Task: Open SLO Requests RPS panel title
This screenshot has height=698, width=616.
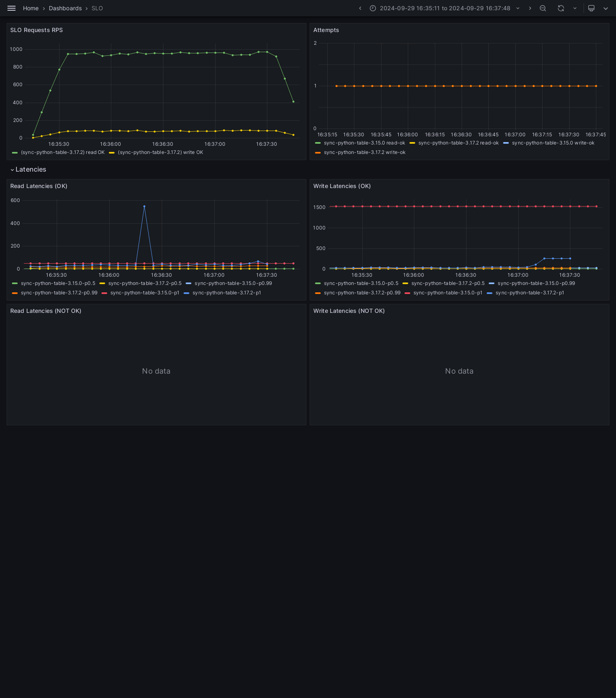Action: pyautogui.click(x=37, y=30)
